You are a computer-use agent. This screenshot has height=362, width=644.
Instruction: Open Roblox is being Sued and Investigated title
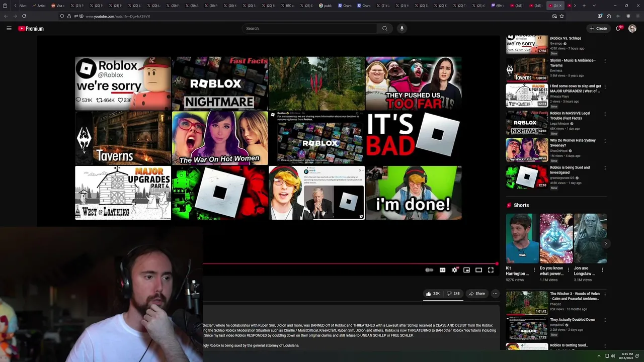pyautogui.click(x=570, y=170)
